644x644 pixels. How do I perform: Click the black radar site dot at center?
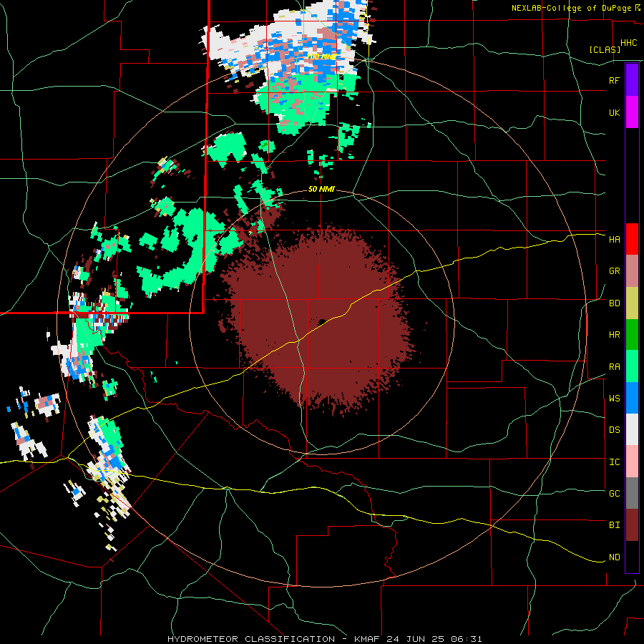click(322, 321)
